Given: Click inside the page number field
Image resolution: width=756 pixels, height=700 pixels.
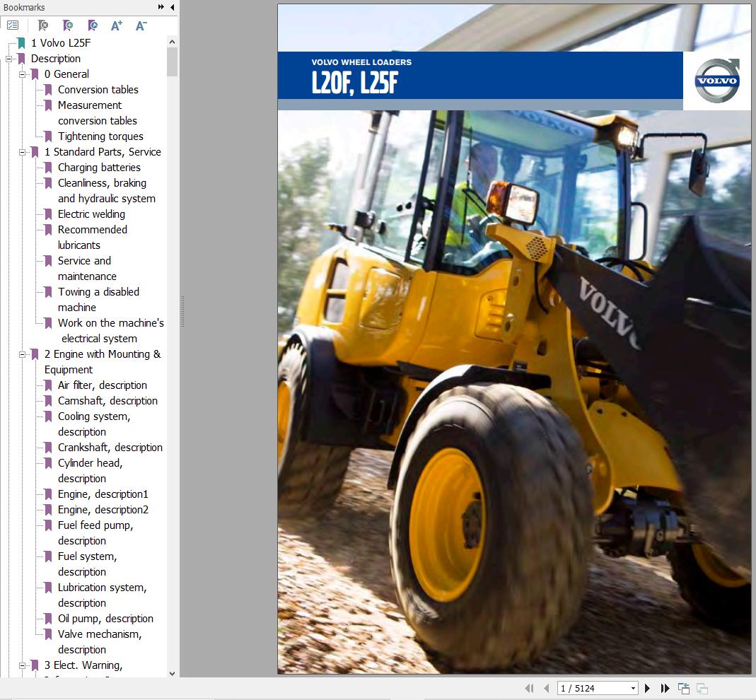Looking at the screenshot, I should pyautogui.click(x=587, y=687).
